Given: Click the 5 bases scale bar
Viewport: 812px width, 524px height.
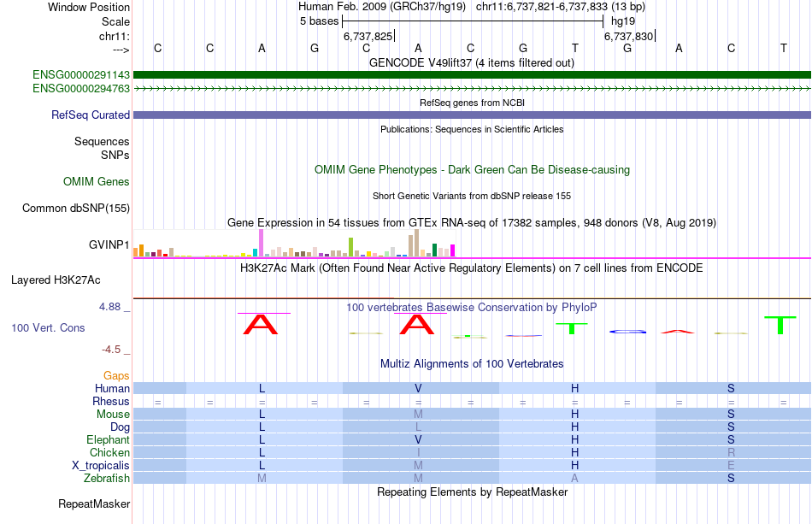Looking at the screenshot, I should [473, 21].
